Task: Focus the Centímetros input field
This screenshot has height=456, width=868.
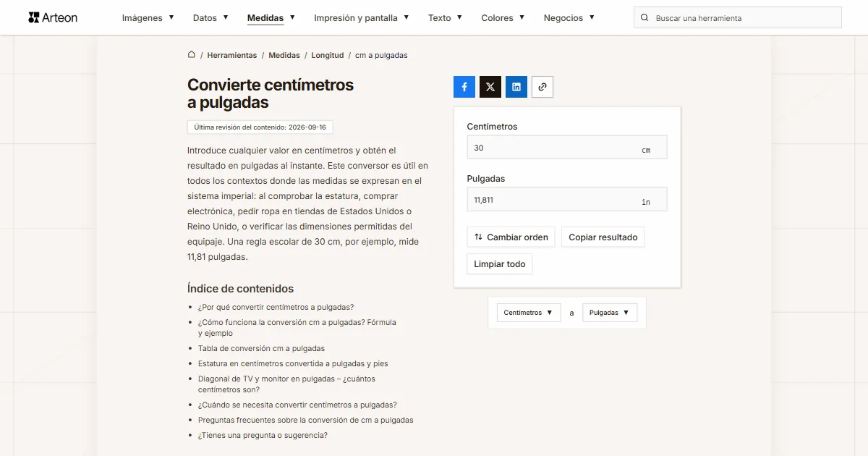Action: (567, 148)
